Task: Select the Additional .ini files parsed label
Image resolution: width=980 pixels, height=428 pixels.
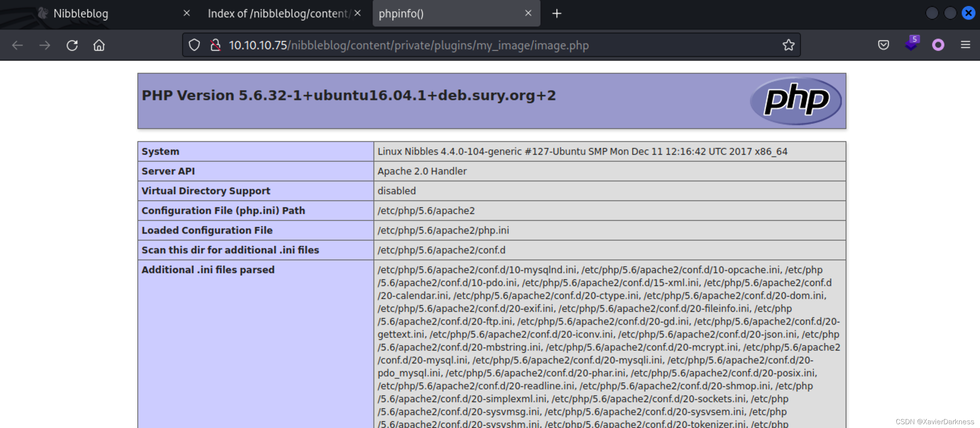Action: pyautogui.click(x=208, y=270)
